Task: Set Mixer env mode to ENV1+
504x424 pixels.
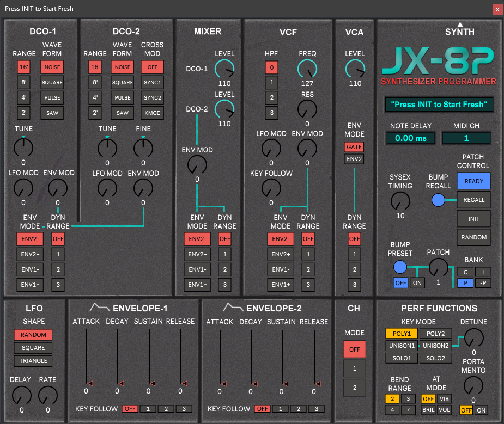Action: click(197, 285)
